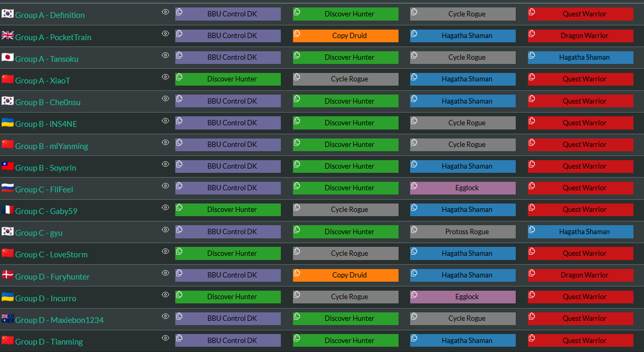The height and width of the screenshot is (352, 644).
Task: Copy gyu's Hagatha Shaman deck code icon
Action: (531, 229)
